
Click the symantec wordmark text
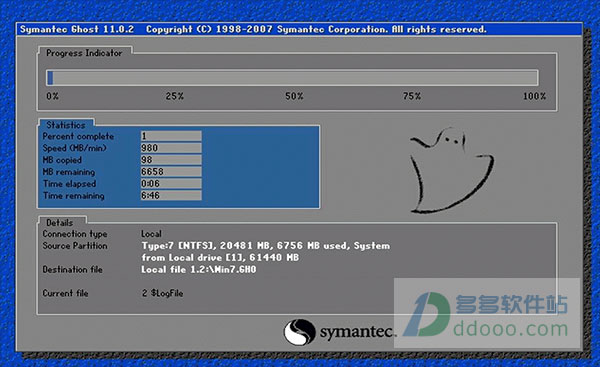pos(357,332)
